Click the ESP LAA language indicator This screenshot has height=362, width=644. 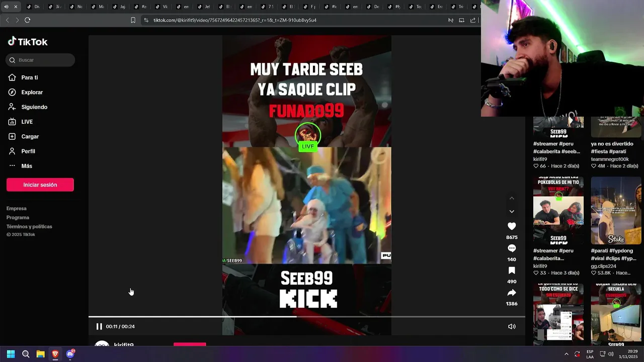click(x=590, y=354)
